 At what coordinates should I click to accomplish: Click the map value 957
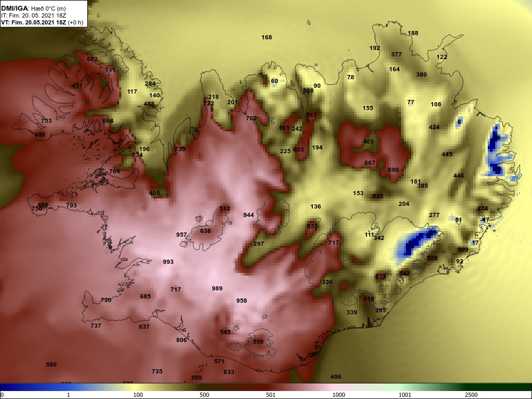181,235
